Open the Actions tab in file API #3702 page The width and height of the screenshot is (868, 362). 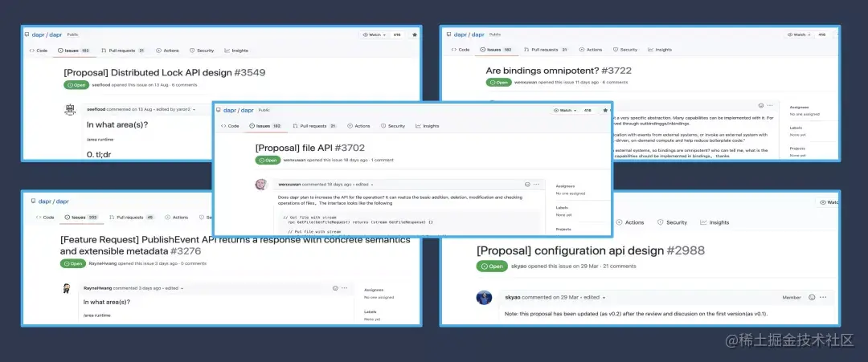click(x=359, y=126)
